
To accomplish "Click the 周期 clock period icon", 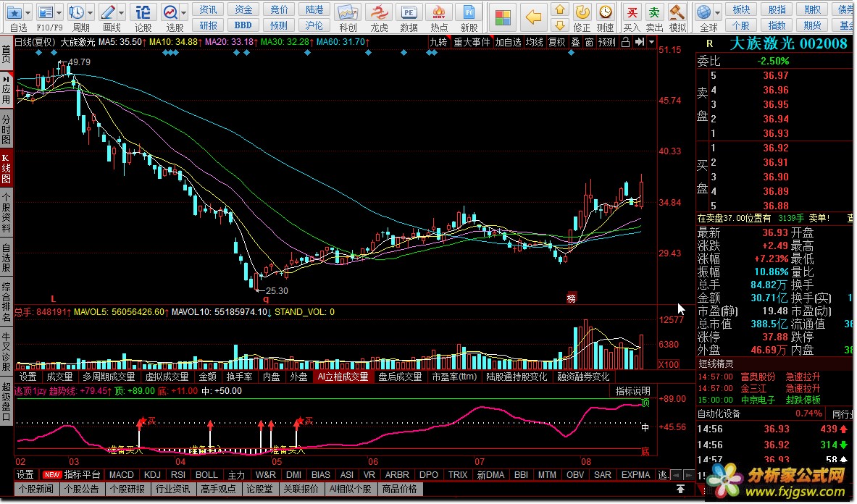I will [77, 12].
